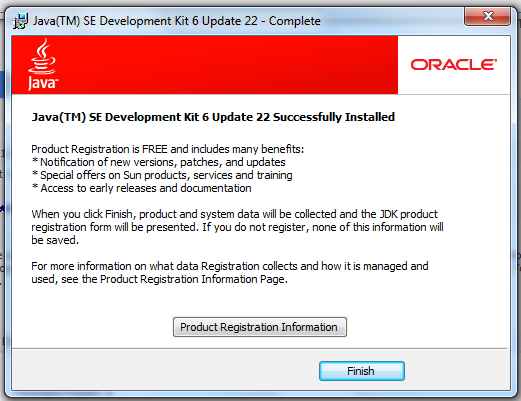
Task: Click the Java coffee cup logo
Action: 42,64
